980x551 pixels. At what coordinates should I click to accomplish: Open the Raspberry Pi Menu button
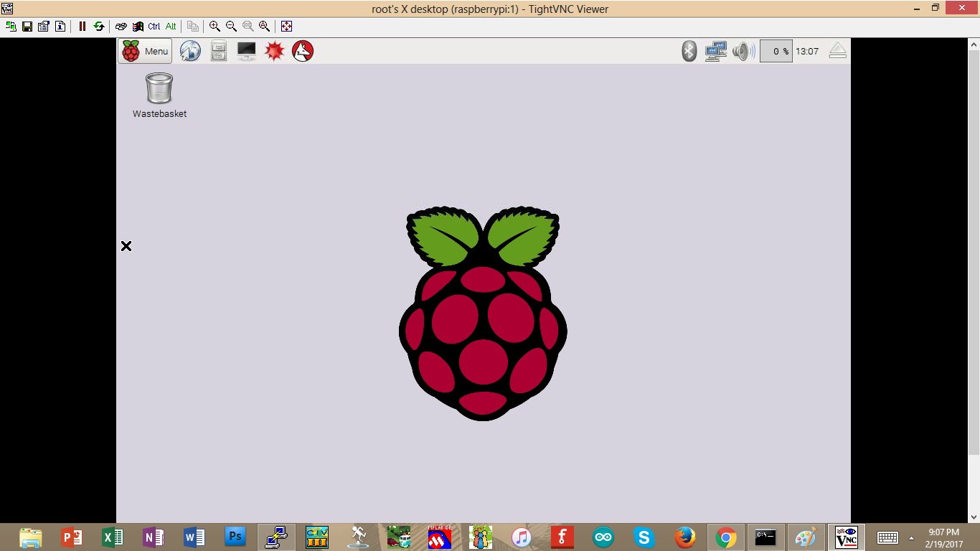click(146, 51)
